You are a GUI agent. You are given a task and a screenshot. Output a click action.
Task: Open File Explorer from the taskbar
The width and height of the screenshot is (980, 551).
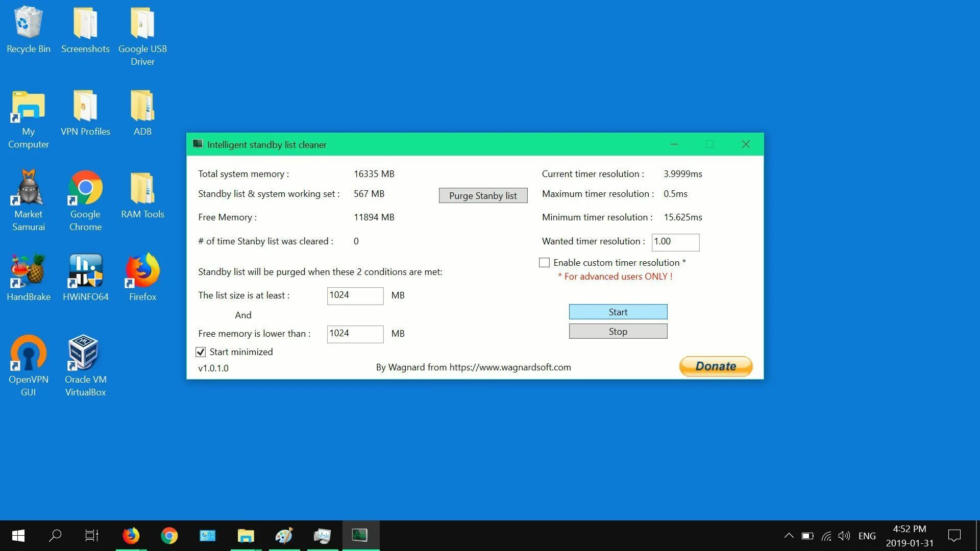(x=246, y=536)
